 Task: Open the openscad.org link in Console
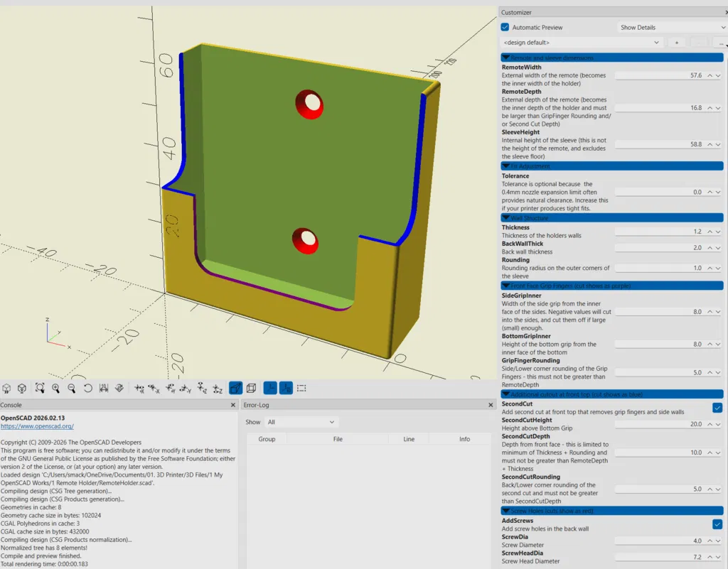37,426
